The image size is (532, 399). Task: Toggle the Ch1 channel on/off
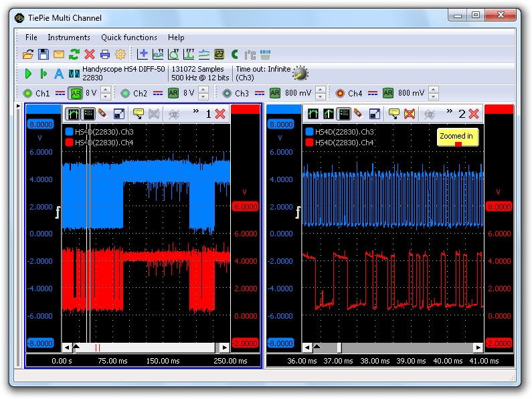pos(27,93)
